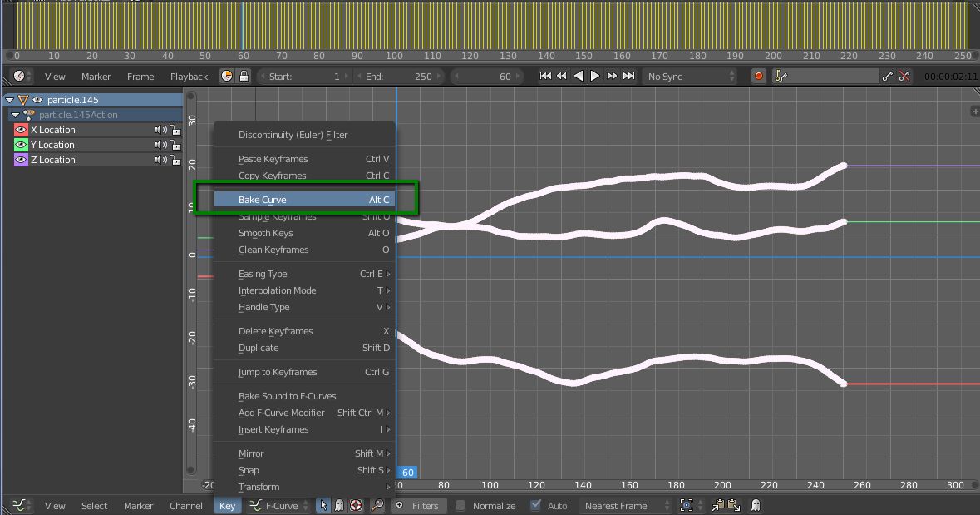This screenshot has width=980, height=515.
Task: Play the animation forward
Action: (x=595, y=77)
